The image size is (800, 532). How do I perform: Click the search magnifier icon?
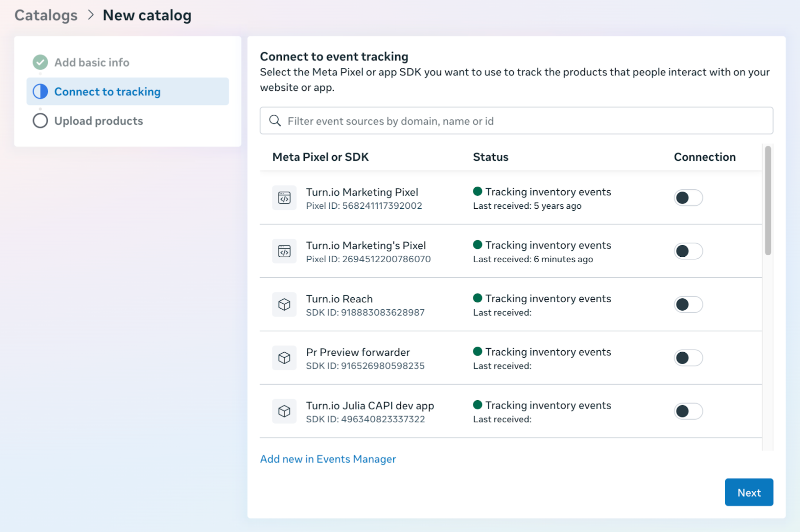coord(275,121)
